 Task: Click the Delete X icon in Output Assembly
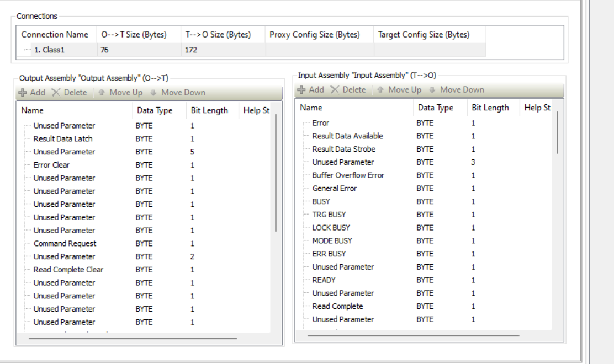click(56, 93)
